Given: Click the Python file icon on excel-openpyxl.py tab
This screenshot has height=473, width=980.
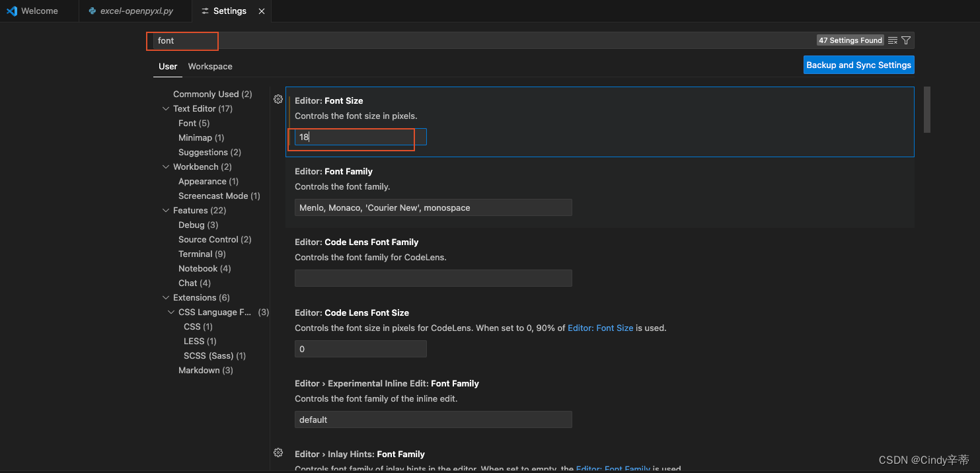Looking at the screenshot, I should [93, 11].
